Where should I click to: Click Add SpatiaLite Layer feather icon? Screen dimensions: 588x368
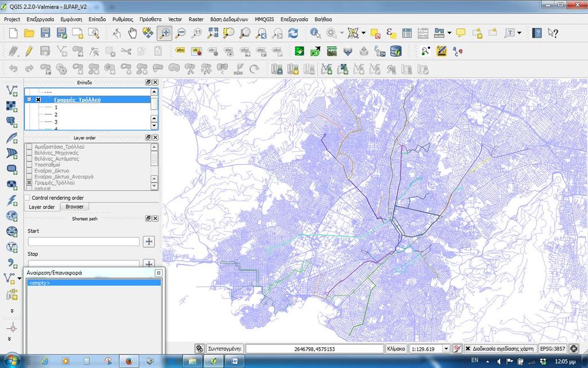pyautogui.click(x=11, y=138)
